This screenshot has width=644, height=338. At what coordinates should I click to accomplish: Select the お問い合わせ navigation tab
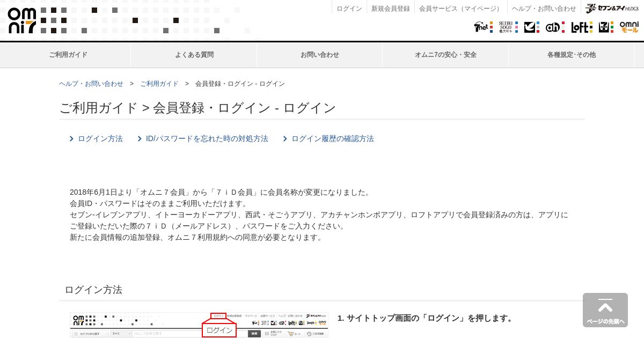[x=320, y=55]
